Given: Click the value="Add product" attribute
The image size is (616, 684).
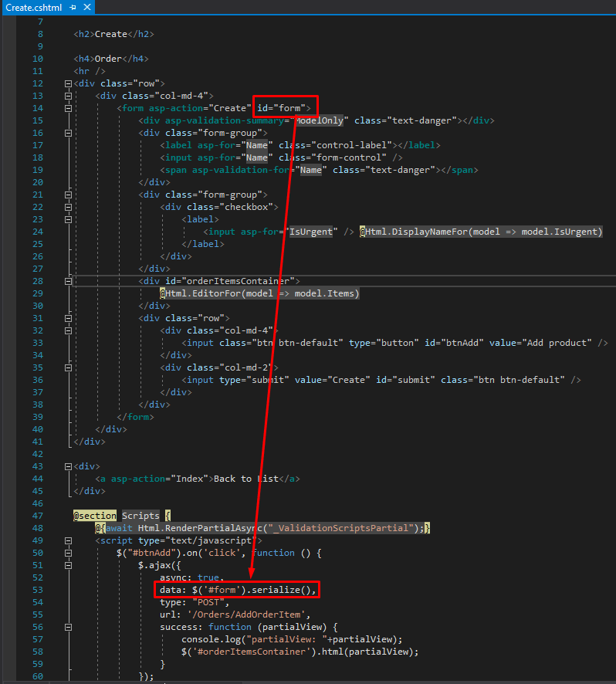Looking at the screenshot, I should (x=540, y=343).
